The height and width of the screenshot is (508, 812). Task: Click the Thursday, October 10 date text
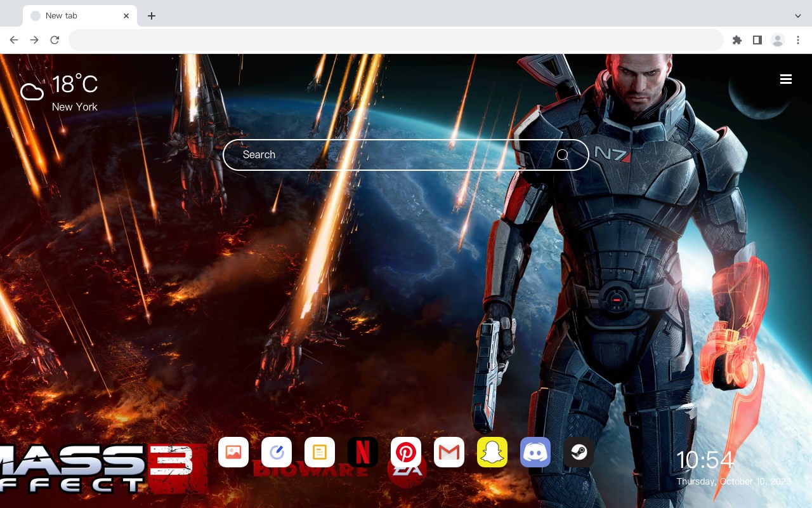coord(734,481)
